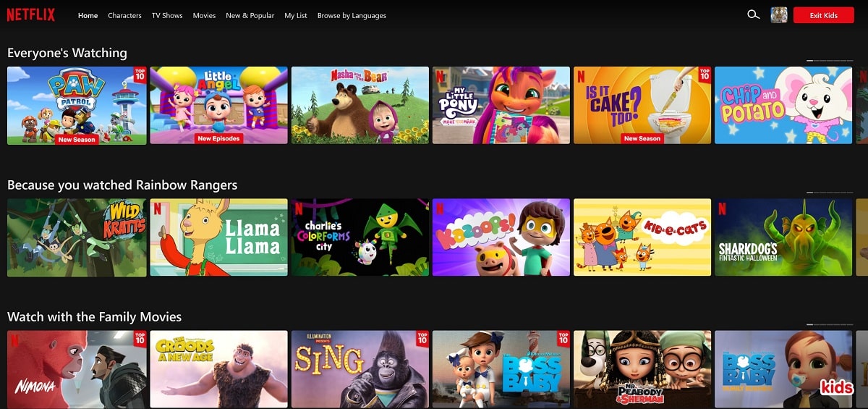Viewport: 868px width, 409px height.
Task: Open the Characters menu item
Action: tap(124, 15)
